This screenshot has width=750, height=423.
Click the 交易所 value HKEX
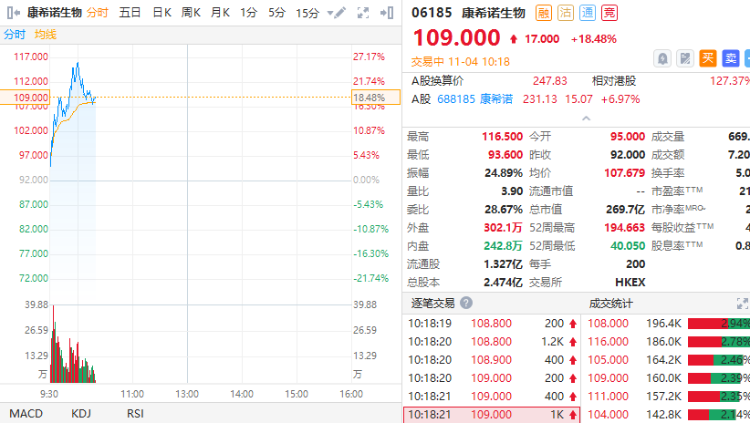pyautogui.click(x=630, y=282)
